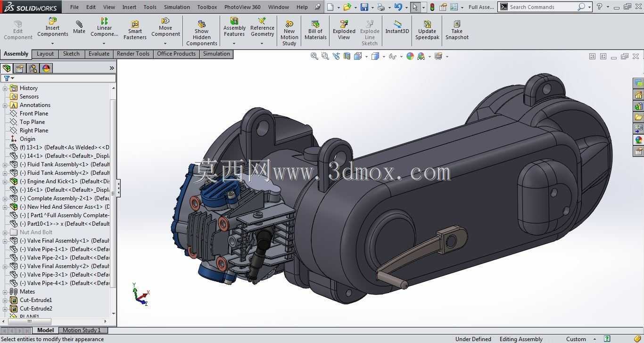This screenshot has width=644, height=343.
Task: Open the Reference Geometry tool
Action: 262,27
